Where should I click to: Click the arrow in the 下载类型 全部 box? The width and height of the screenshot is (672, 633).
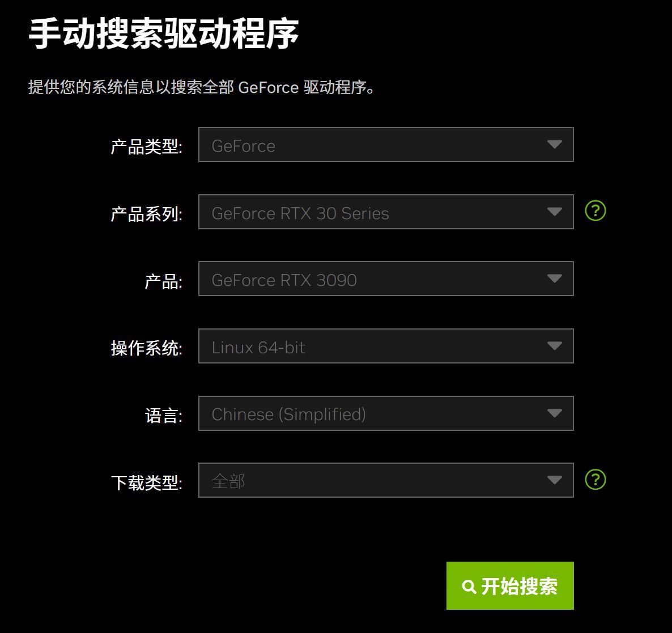tap(555, 480)
